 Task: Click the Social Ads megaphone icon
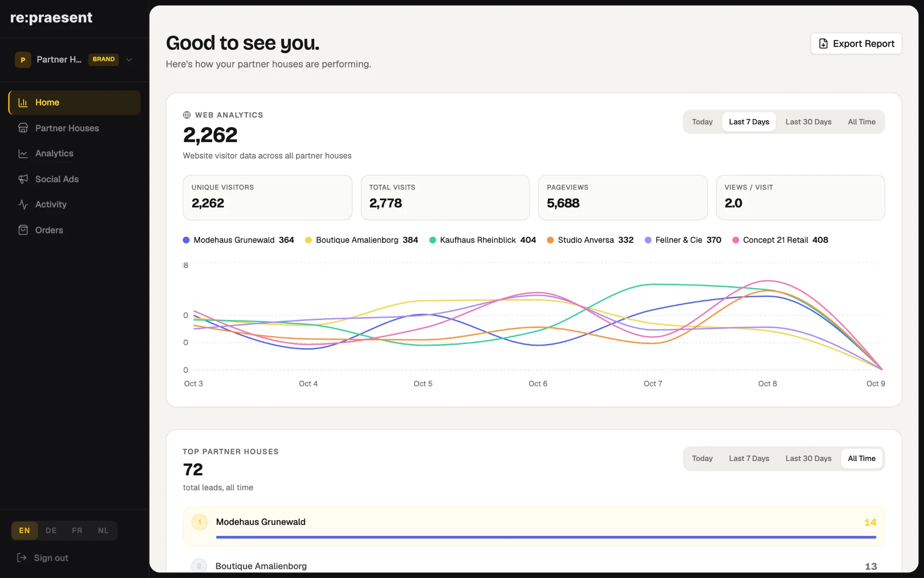pos(23,179)
